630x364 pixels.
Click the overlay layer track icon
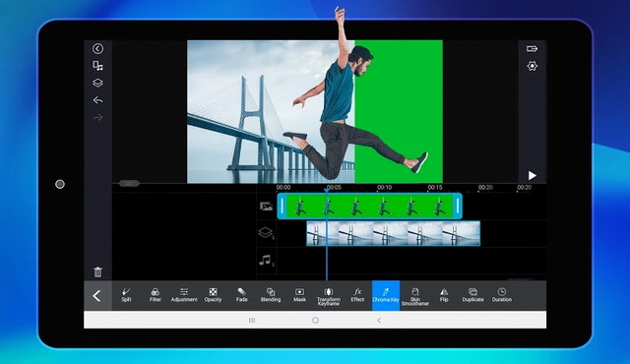pyautogui.click(x=266, y=233)
